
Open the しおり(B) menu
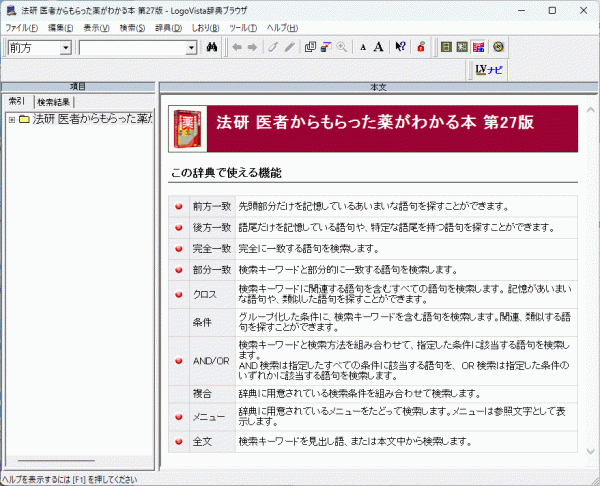[x=205, y=28]
